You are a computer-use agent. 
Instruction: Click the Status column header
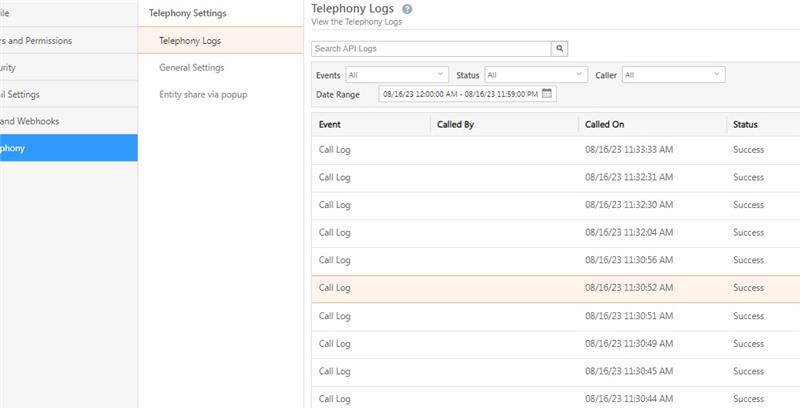click(x=745, y=125)
